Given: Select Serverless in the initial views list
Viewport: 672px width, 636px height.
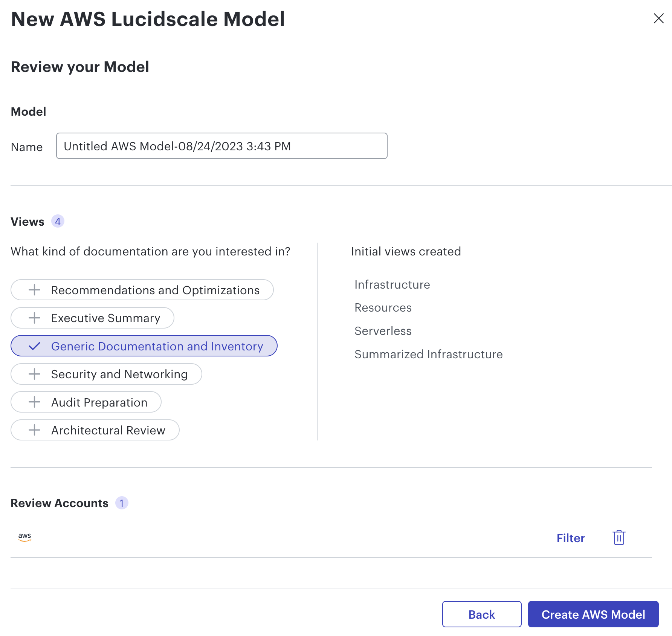Looking at the screenshot, I should point(383,331).
